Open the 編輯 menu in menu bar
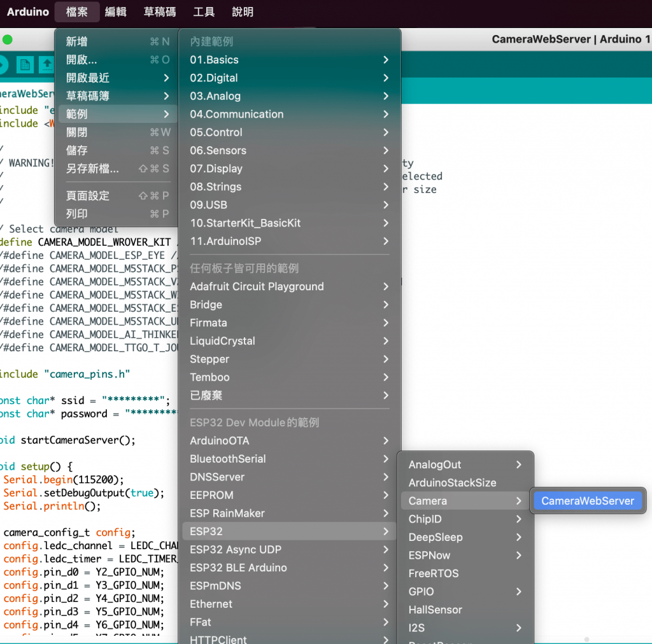 116,11
